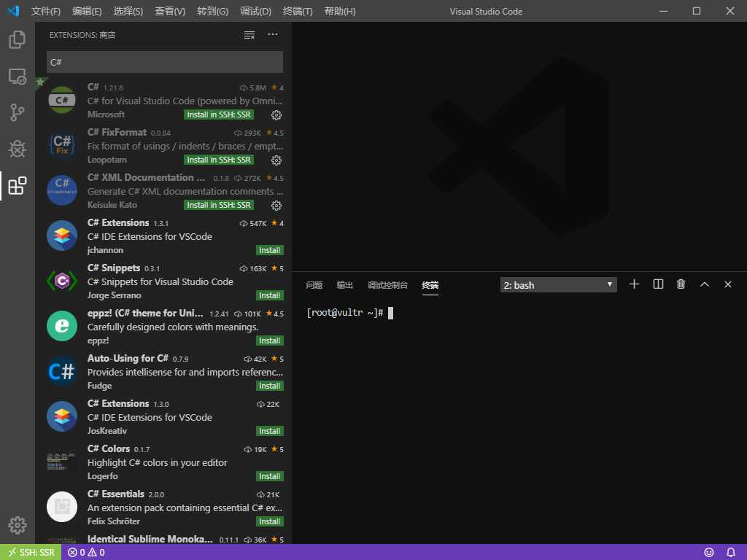
Task: Install C# Essentials by Felix Schröter
Action: pos(270,522)
